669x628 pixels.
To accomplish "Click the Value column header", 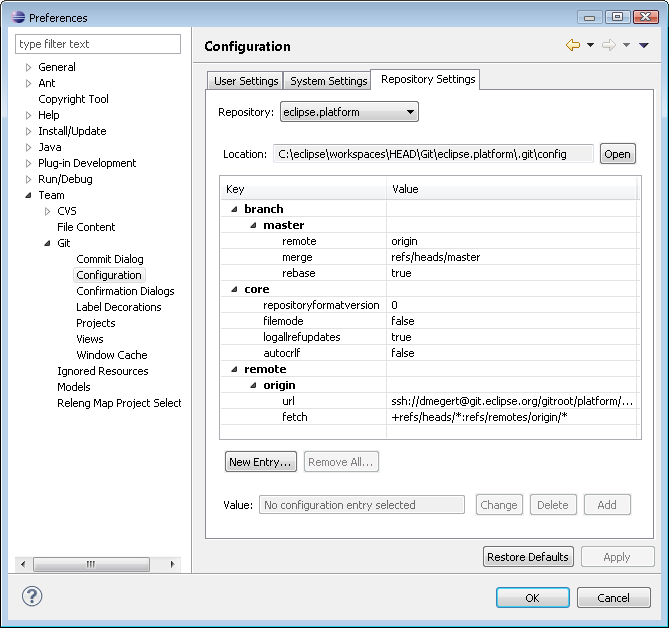I will tap(512, 189).
